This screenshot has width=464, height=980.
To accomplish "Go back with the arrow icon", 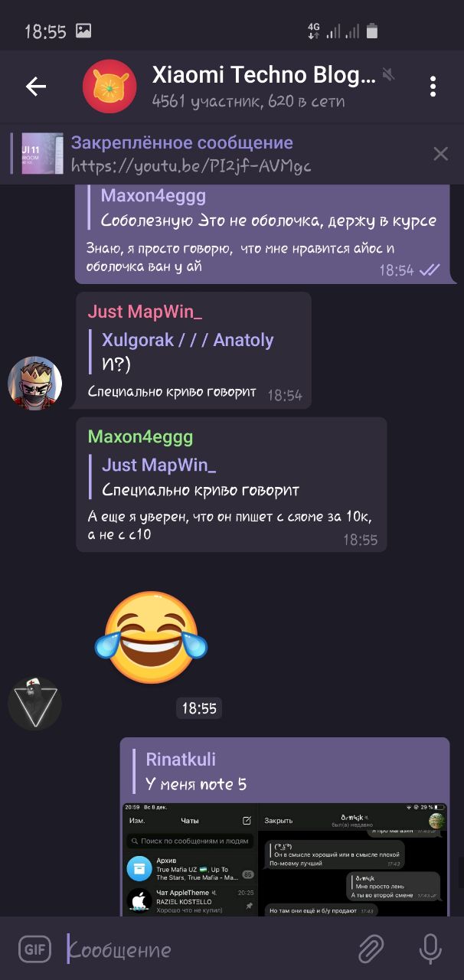I will 36,87.
